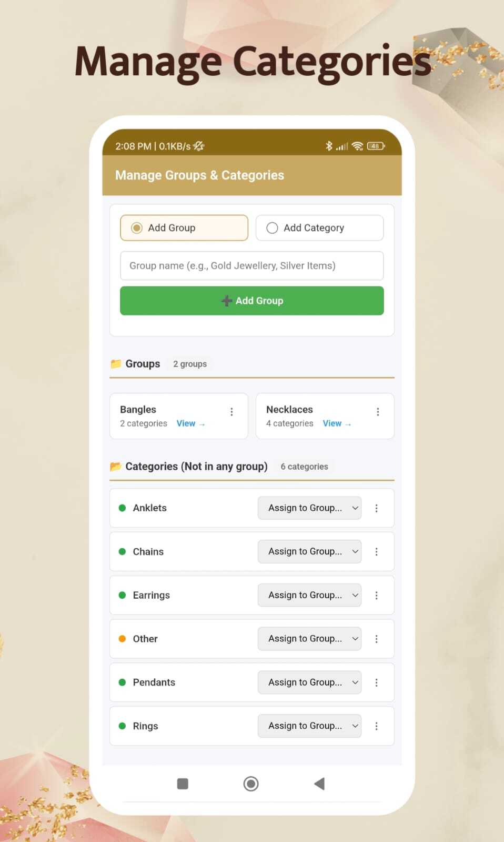The image size is (504, 842).
Task: Click the green status dot beside Chains
Action: point(122,551)
